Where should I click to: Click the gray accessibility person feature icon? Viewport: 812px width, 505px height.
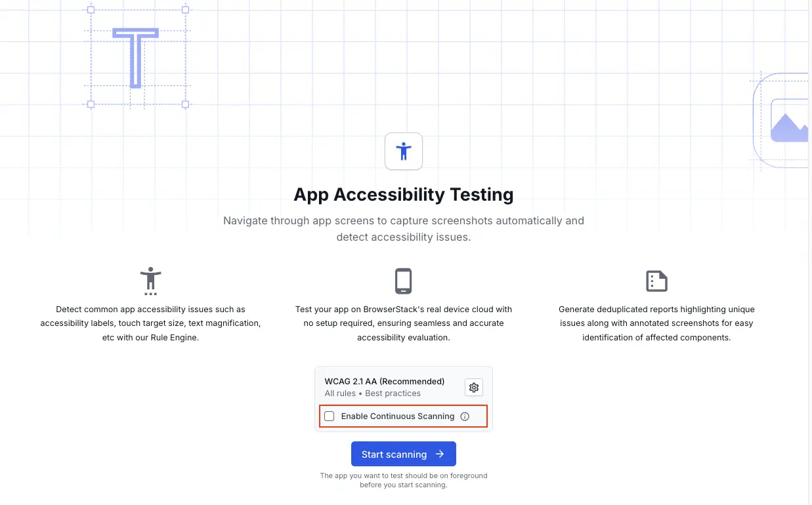(150, 281)
